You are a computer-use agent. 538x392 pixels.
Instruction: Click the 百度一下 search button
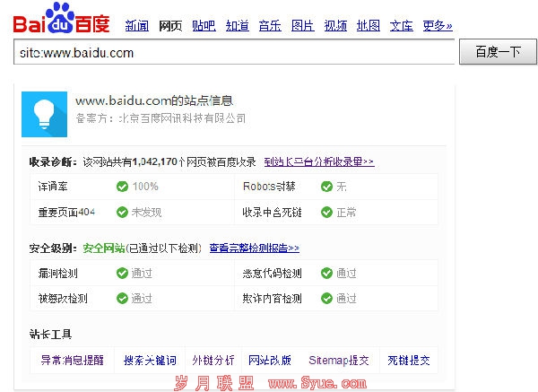498,52
